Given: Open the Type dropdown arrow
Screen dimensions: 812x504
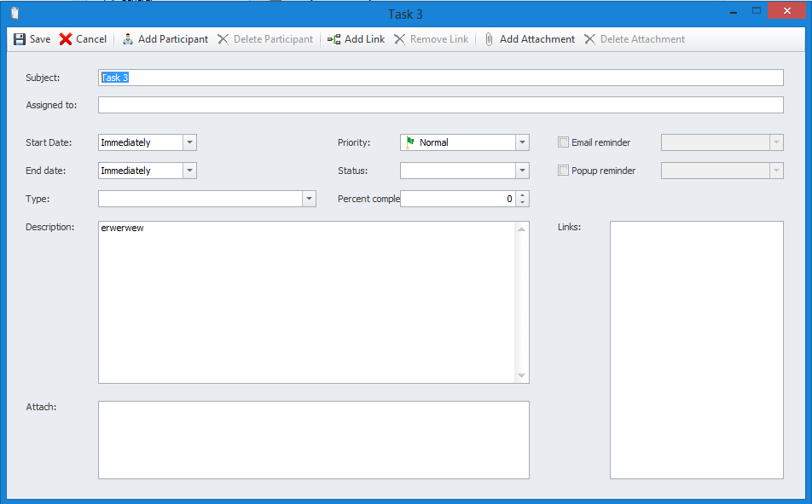Looking at the screenshot, I should (x=309, y=199).
